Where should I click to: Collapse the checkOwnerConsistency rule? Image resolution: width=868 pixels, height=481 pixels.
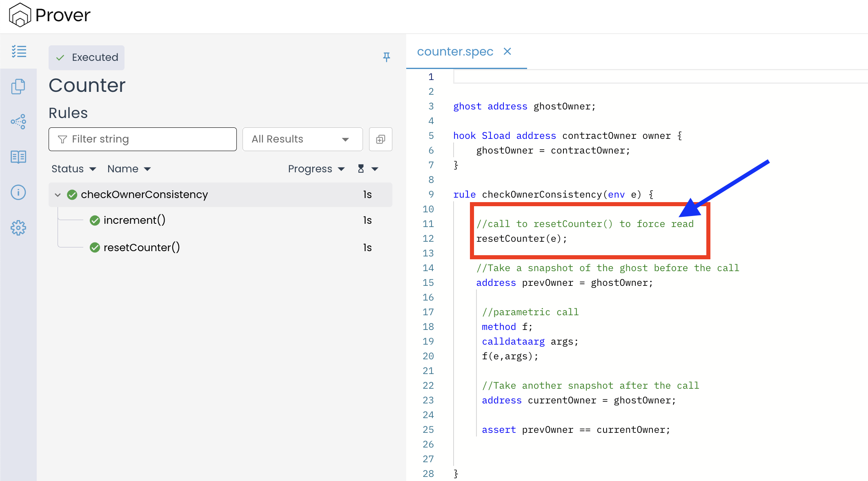click(x=58, y=195)
